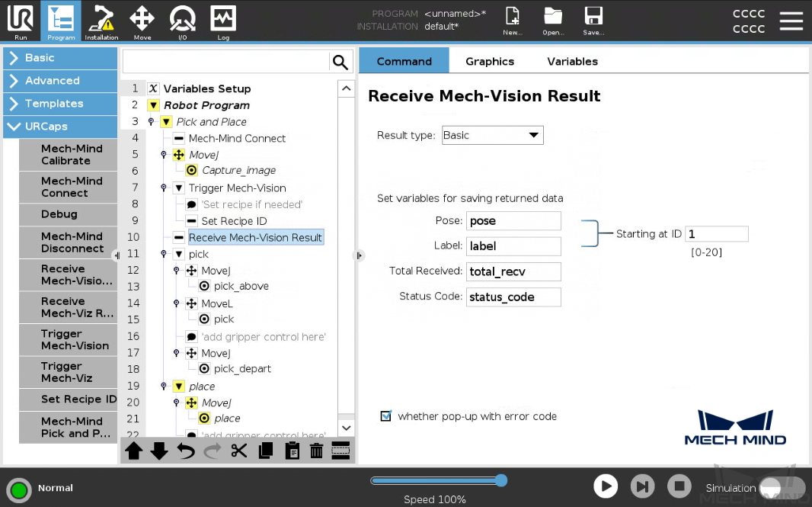Open the Log screen
The width and height of the screenshot is (812, 507).
223,21
